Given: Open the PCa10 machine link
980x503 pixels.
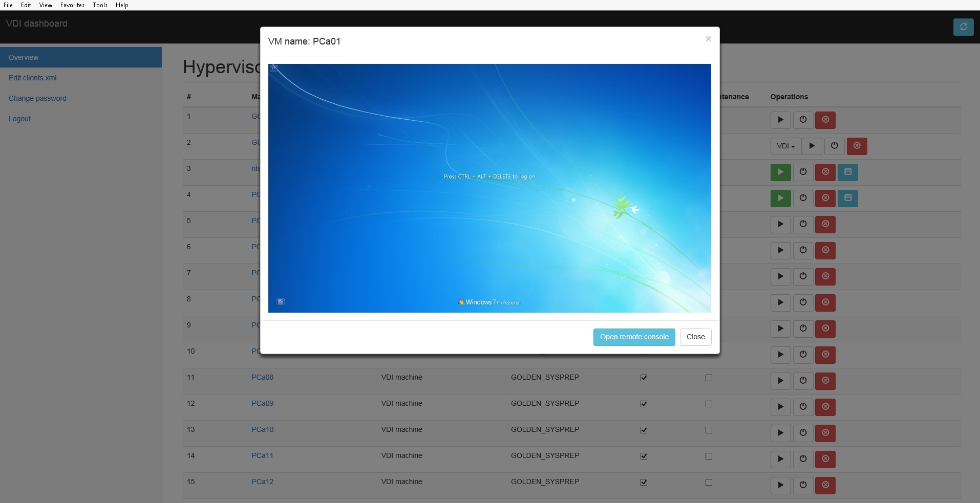Looking at the screenshot, I should [x=262, y=429].
